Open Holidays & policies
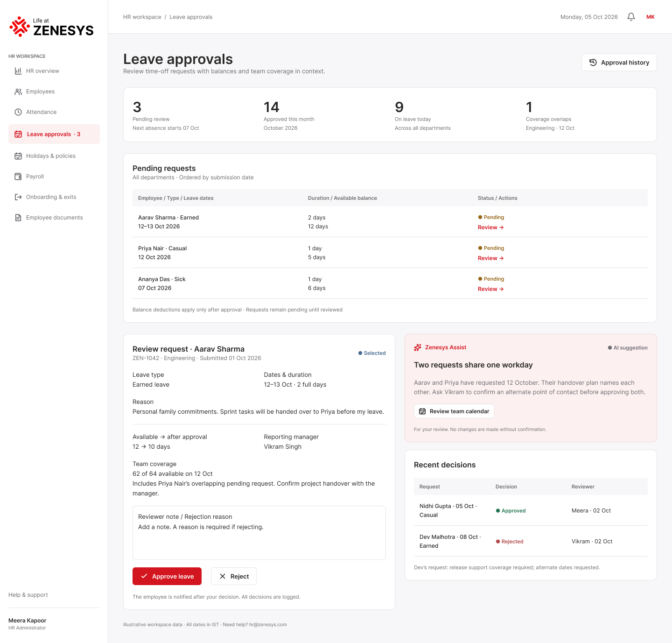Viewport: 672px width, 643px height. [x=54, y=156]
